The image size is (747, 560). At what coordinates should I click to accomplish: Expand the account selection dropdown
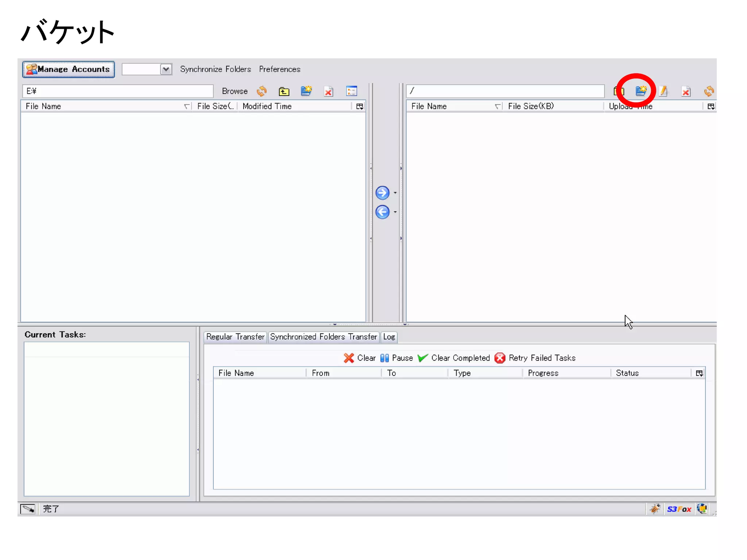[166, 69]
